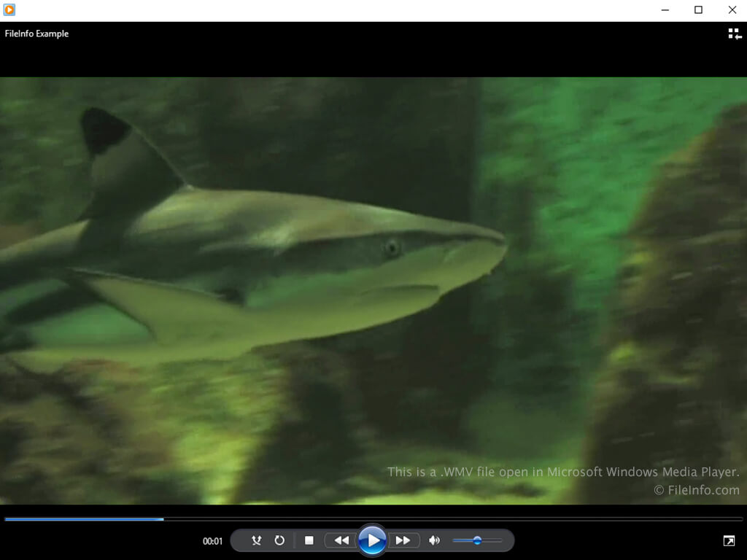Click the shark video frame

pyautogui.click(x=373, y=290)
